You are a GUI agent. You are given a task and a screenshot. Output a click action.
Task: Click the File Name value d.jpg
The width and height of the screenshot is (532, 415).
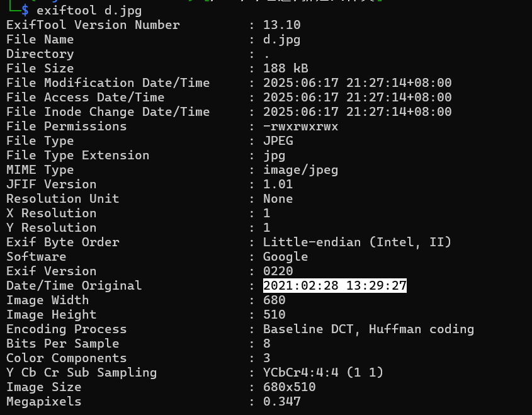coord(281,40)
